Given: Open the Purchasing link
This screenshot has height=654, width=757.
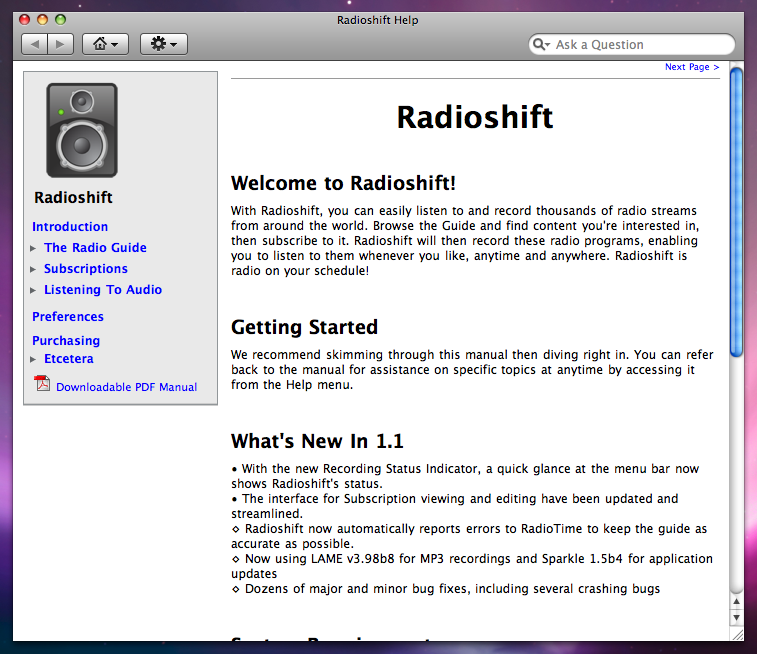Looking at the screenshot, I should tap(66, 340).
